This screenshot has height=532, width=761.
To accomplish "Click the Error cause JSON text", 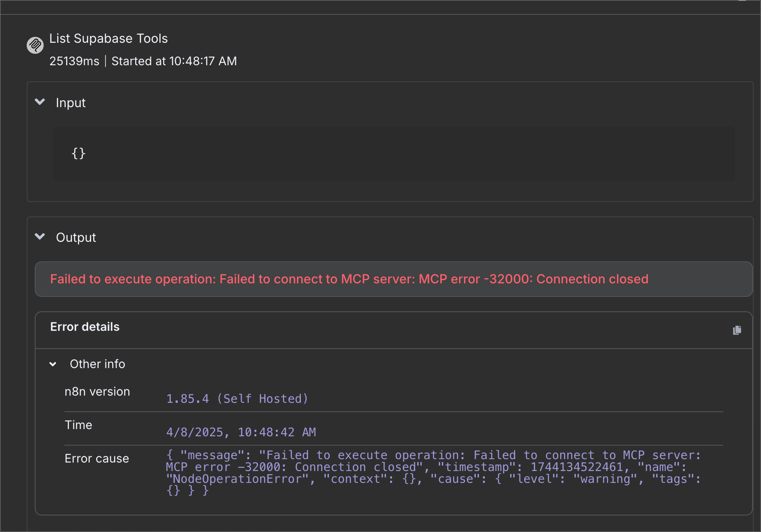I will pyautogui.click(x=433, y=473).
